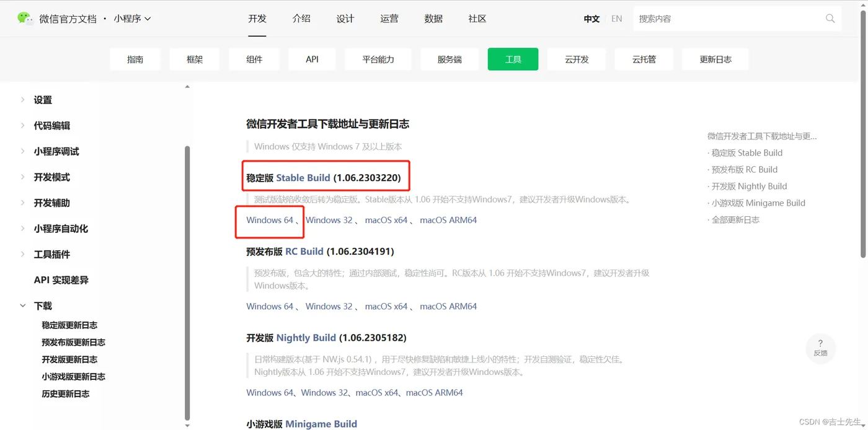Open the 云托管 sub-navigation button
Viewport: 868px width, 430px height.
point(644,59)
